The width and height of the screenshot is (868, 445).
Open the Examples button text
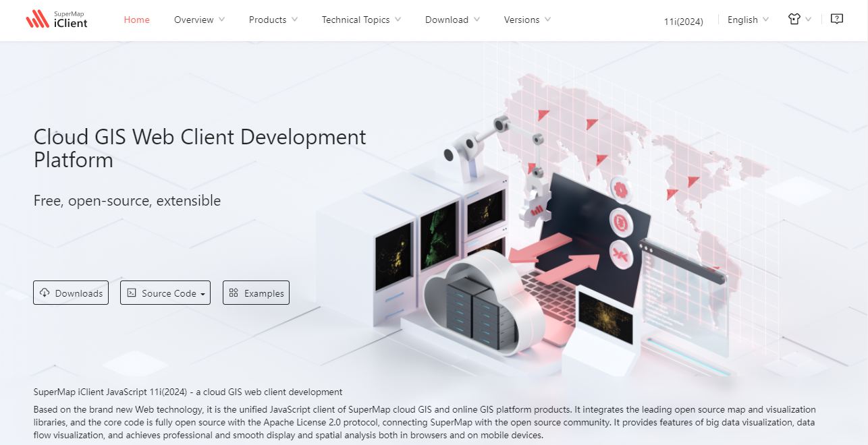(264, 293)
